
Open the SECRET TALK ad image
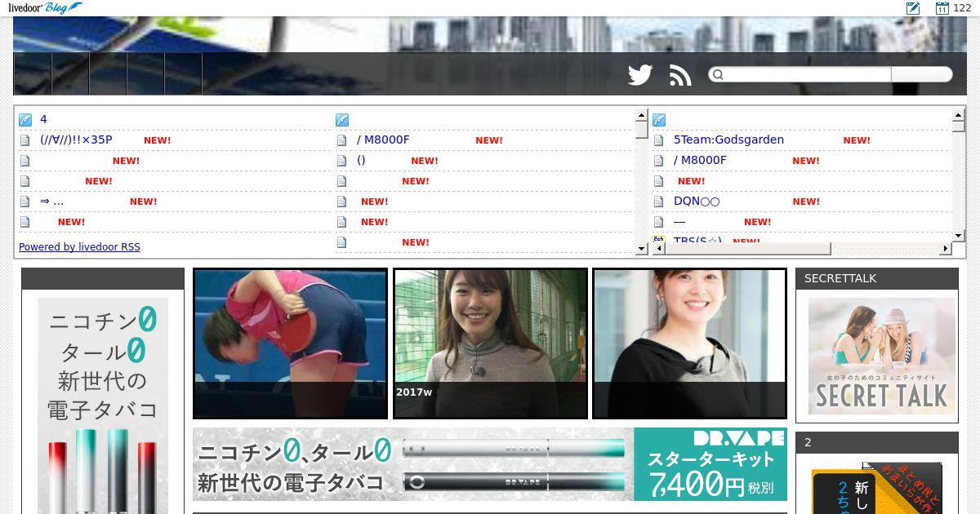(882, 356)
